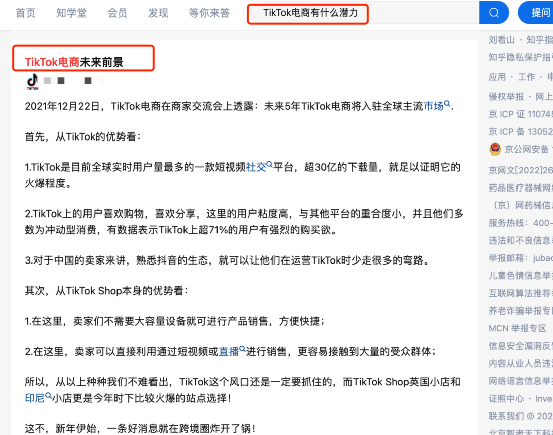
Task: Open the TikTok author avatar icon
Action: pyautogui.click(x=33, y=81)
